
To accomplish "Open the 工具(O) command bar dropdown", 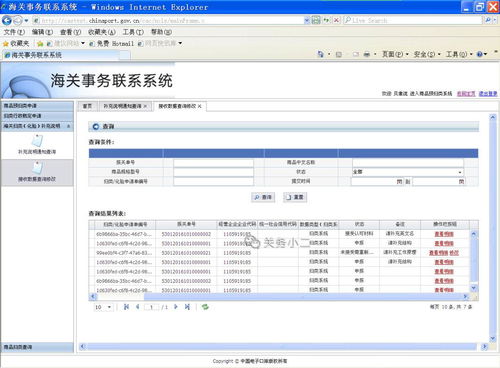I will tap(459, 54).
